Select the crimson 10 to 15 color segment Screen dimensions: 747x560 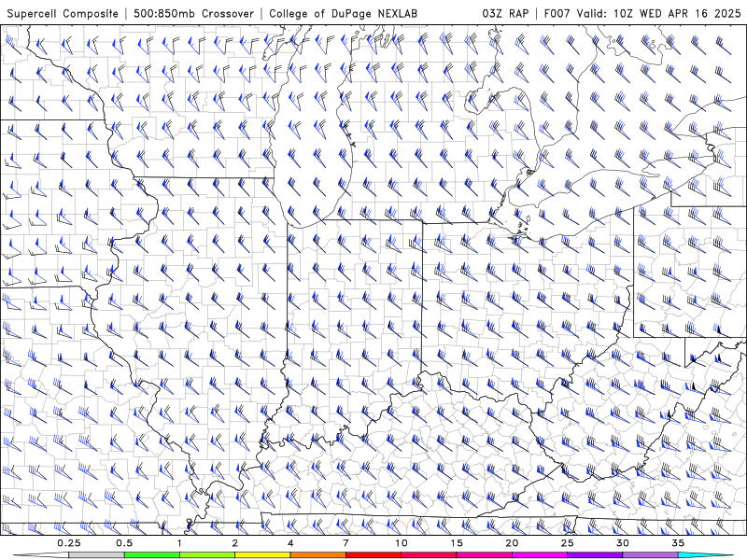point(429,555)
